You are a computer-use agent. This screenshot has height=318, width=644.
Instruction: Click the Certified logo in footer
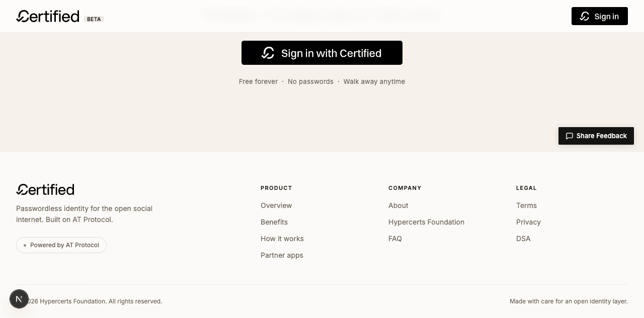click(x=45, y=189)
